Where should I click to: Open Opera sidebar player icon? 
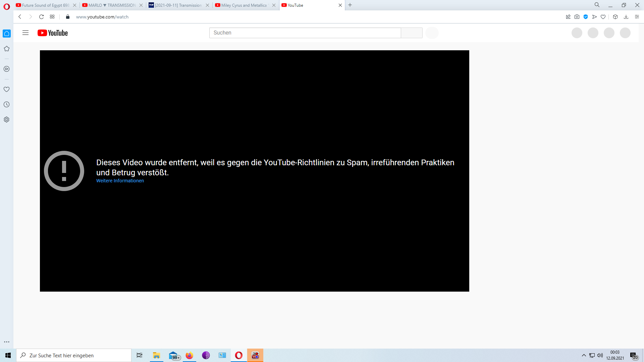coord(6,69)
